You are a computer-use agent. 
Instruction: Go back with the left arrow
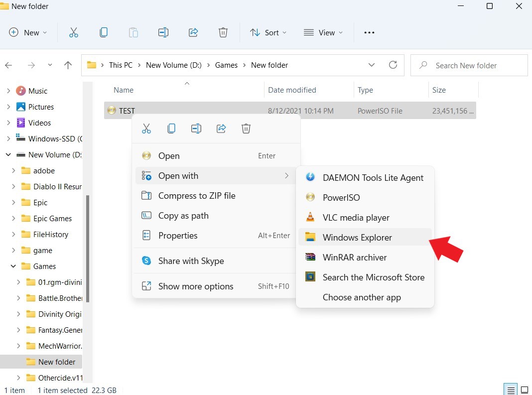[x=9, y=65]
